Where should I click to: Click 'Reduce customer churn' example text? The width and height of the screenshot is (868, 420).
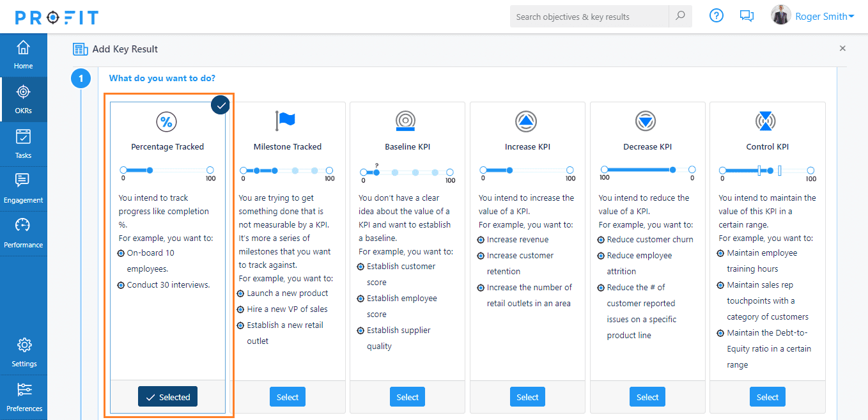pos(650,239)
